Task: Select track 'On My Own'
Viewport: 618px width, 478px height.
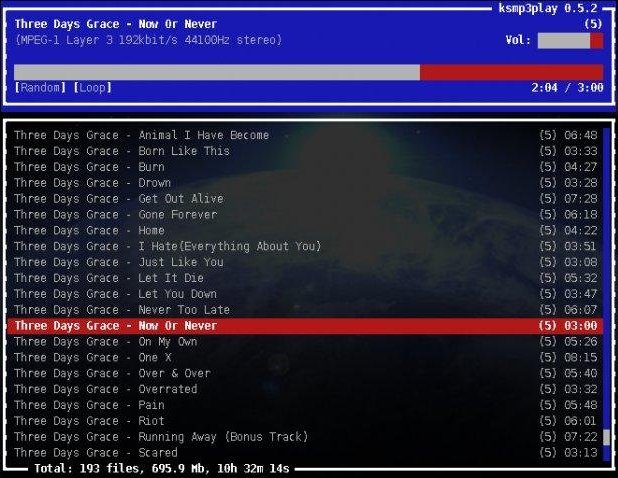Action: [x=305, y=342]
